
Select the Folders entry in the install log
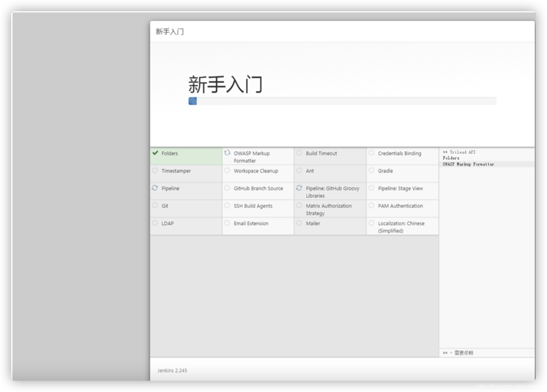(x=450, y=158)
